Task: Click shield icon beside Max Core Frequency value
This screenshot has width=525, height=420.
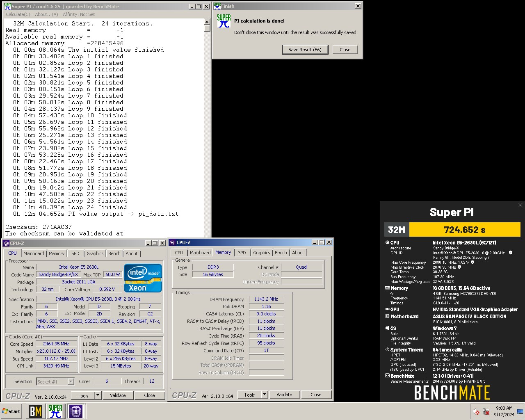Action: [x=472, y=262]
